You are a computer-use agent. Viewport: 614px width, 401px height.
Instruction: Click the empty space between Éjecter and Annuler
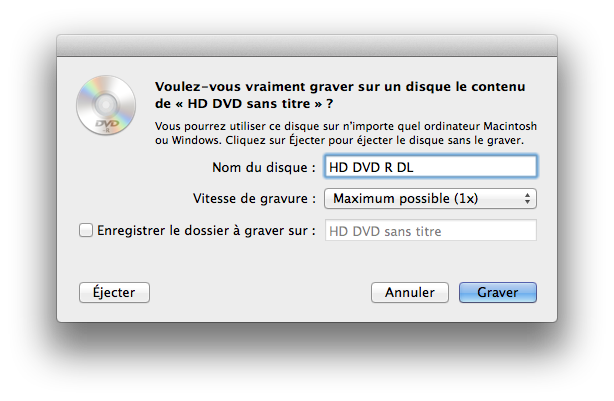point(260,293)
